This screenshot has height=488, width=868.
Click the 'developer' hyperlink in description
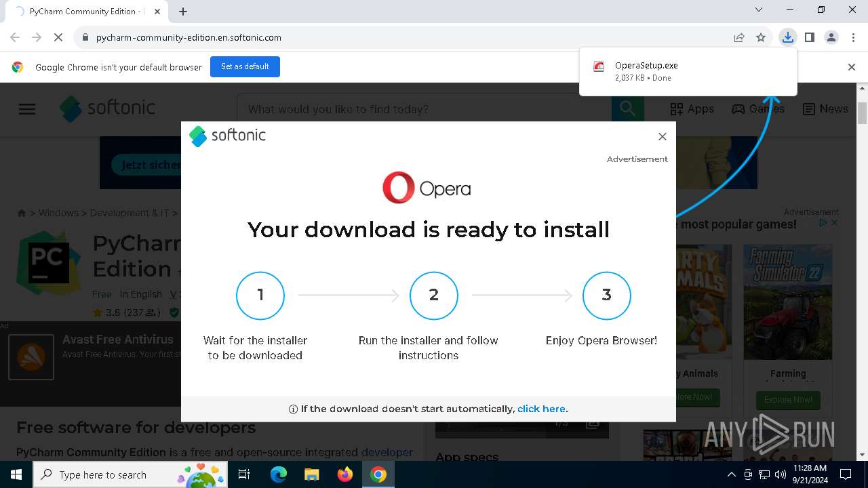pyautogui.click(x=387, y=452)
